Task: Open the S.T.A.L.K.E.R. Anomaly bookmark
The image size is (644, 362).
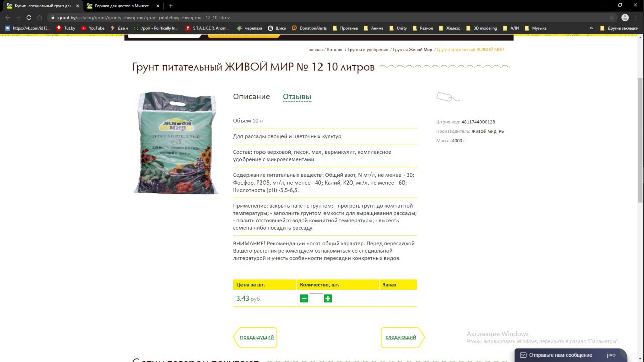Action: pyautogui.click(x=208, y=28)
